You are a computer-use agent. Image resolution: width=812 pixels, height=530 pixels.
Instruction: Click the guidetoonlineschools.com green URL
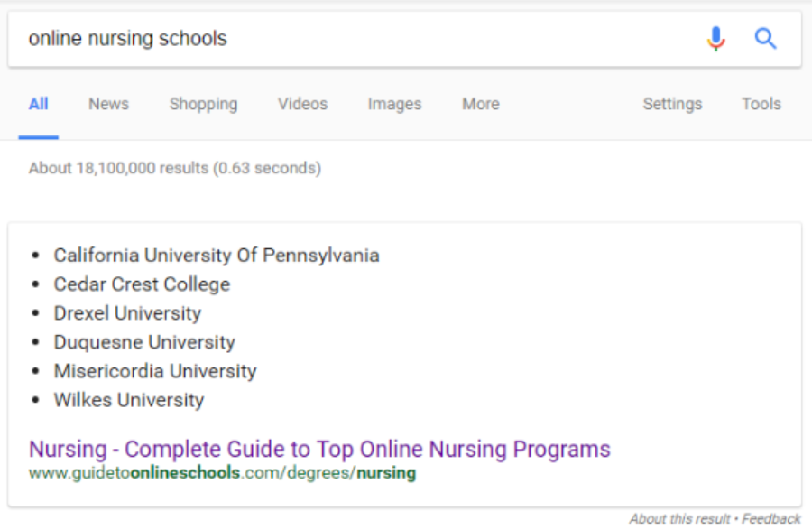[222, 473]
